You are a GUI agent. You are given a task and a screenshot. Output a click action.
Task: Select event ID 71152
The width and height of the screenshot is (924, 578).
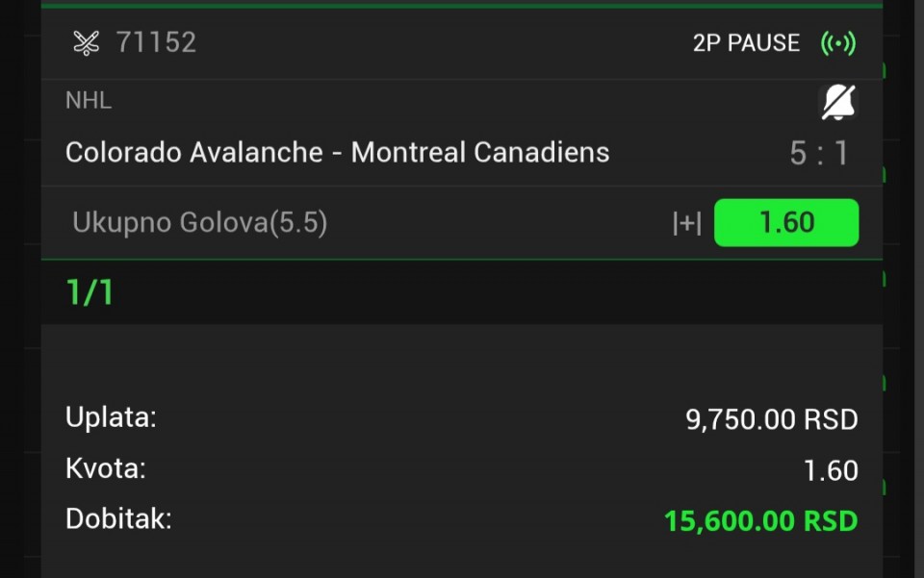[156, 42]
